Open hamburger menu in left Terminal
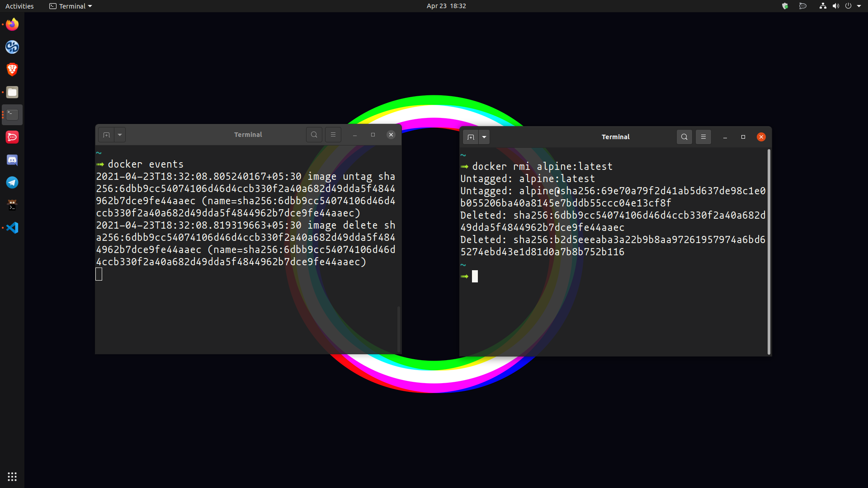The width and height of the screenshot is (868, 488). (x=333, y=135)
